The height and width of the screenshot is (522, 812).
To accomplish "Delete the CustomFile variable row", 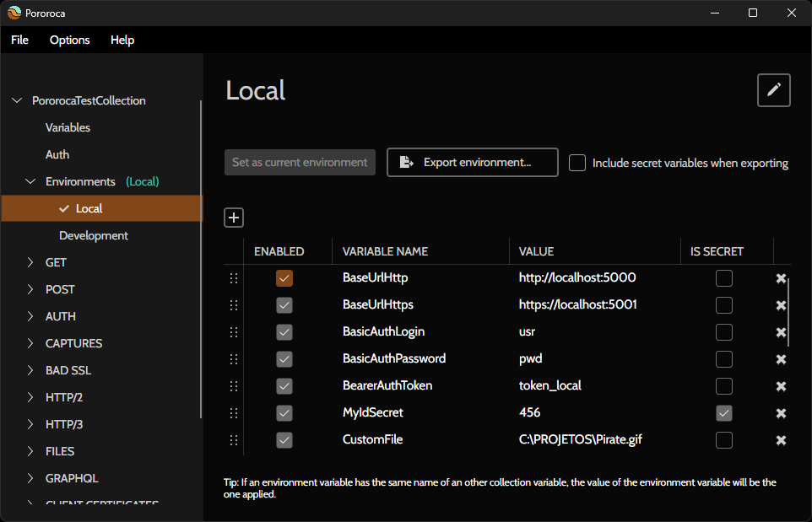I will coord(781,440).
